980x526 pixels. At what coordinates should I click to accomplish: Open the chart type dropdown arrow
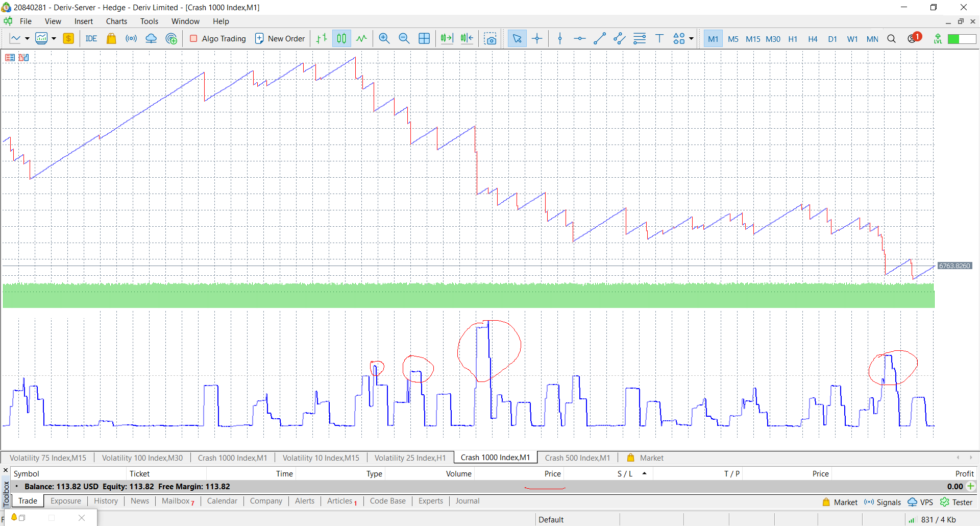[27, 39]
